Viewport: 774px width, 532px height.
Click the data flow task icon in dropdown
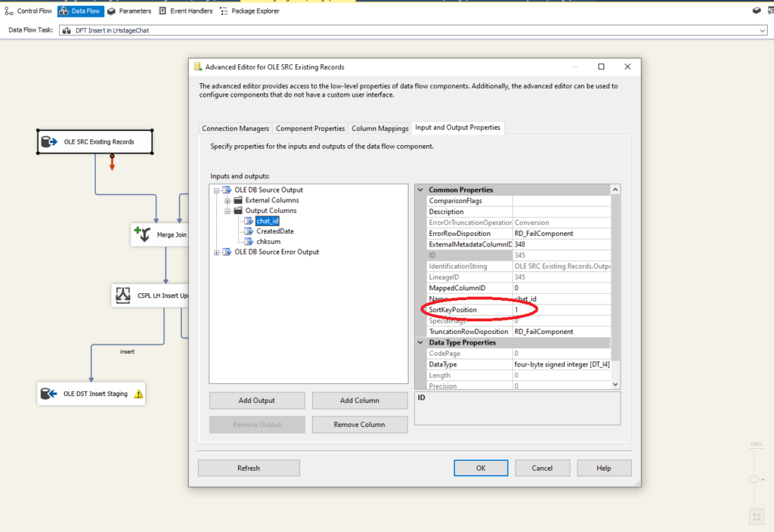point(67,30)
